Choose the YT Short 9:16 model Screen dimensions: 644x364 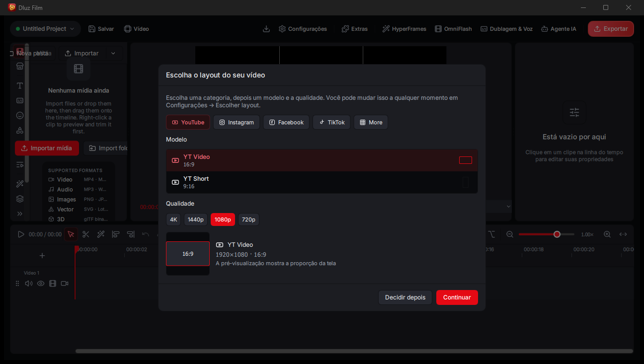click(322, 182)
